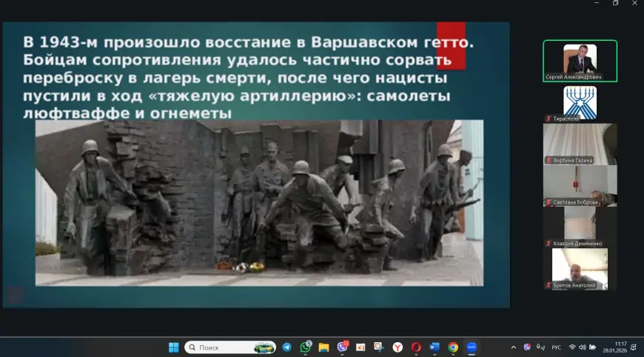This screenshot has width=644, height=357.
Task: Open WhatsApp from the taskbar
Action: [305, 347]
